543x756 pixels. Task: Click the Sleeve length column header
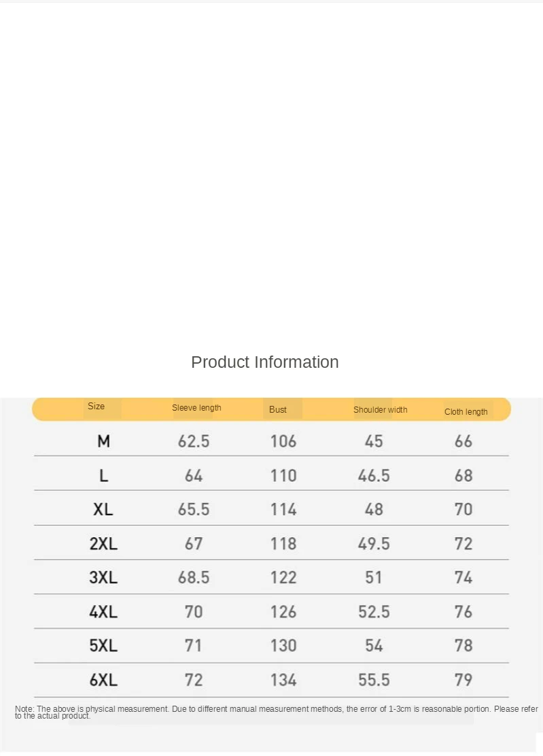tap(196, 408)
